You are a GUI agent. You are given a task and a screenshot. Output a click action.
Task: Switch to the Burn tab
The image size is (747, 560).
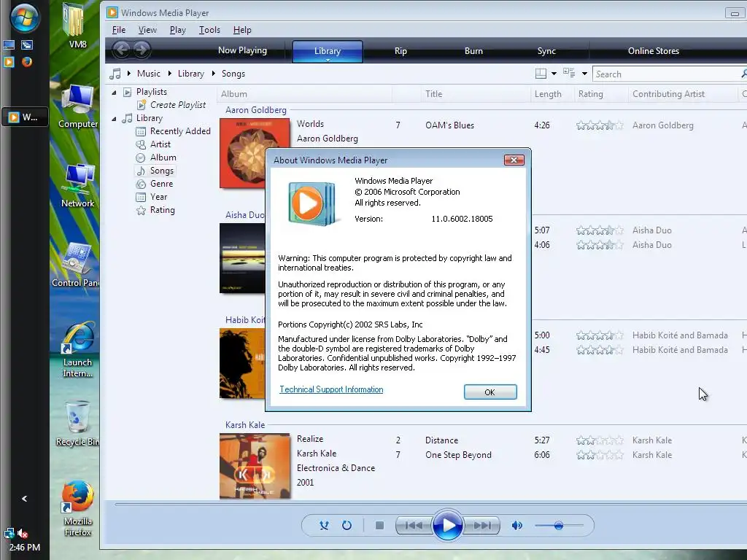pos(473,51)
